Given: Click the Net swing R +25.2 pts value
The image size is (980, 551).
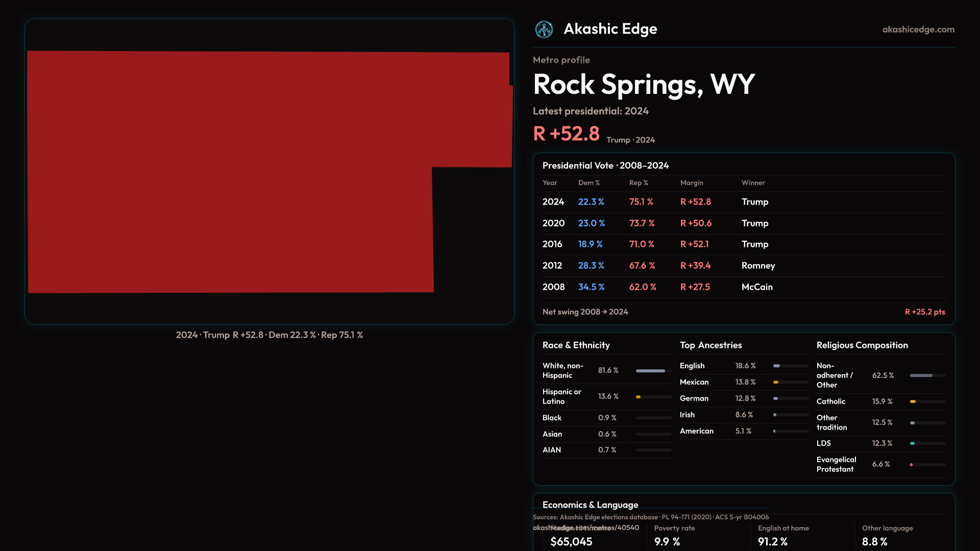Looking at the screenshot, I should pos(924,312).
